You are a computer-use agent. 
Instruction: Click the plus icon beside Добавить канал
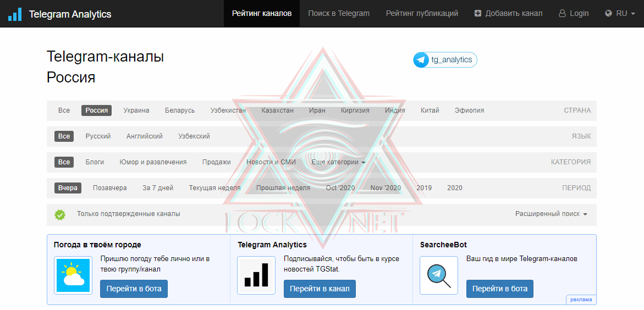pyautogui.click(x=478, y=14)
